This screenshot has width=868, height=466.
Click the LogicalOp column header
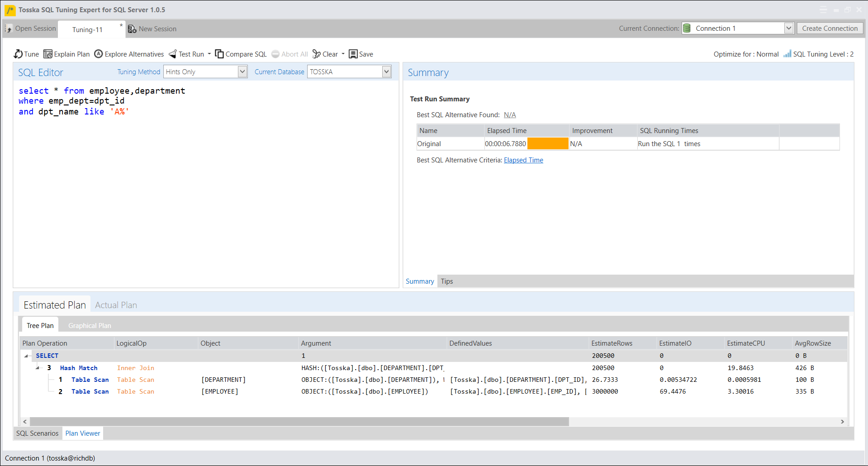[x=156, y=343]
